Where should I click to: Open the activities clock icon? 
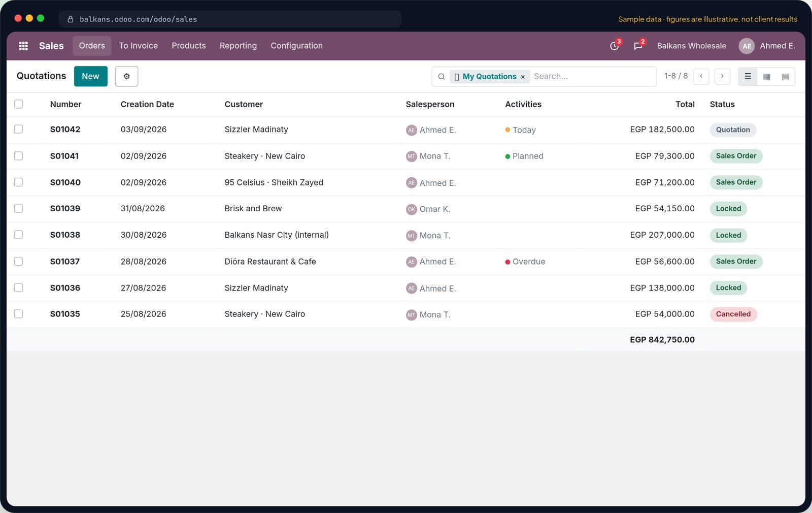(x=615, y=46)
